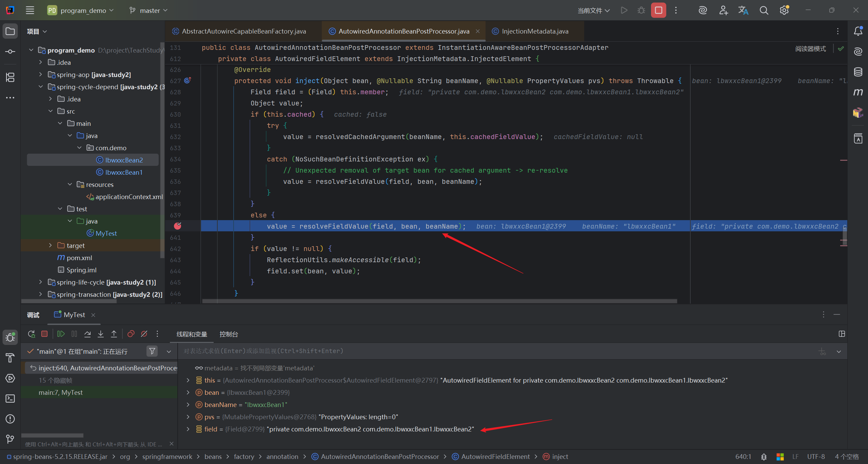The image size is (868, 464).
Task: Click 阅读器模式 reader mode label
Action: click(x=810, y=49)
